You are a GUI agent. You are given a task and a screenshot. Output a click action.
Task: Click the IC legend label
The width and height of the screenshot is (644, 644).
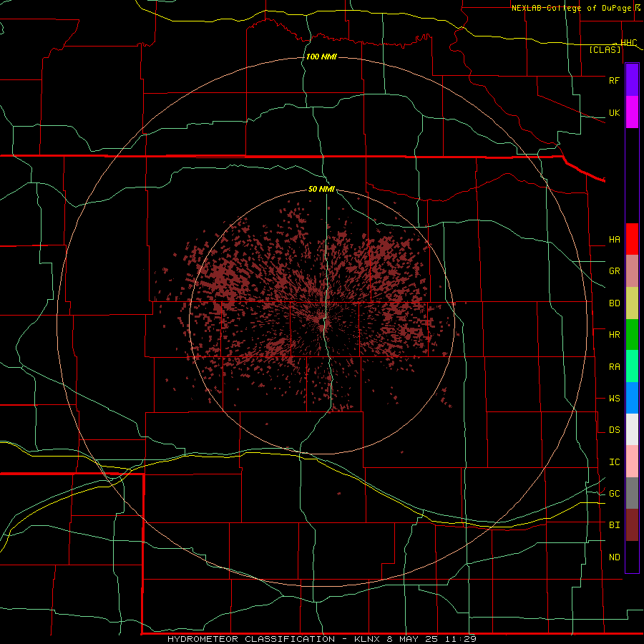point(614,462)
